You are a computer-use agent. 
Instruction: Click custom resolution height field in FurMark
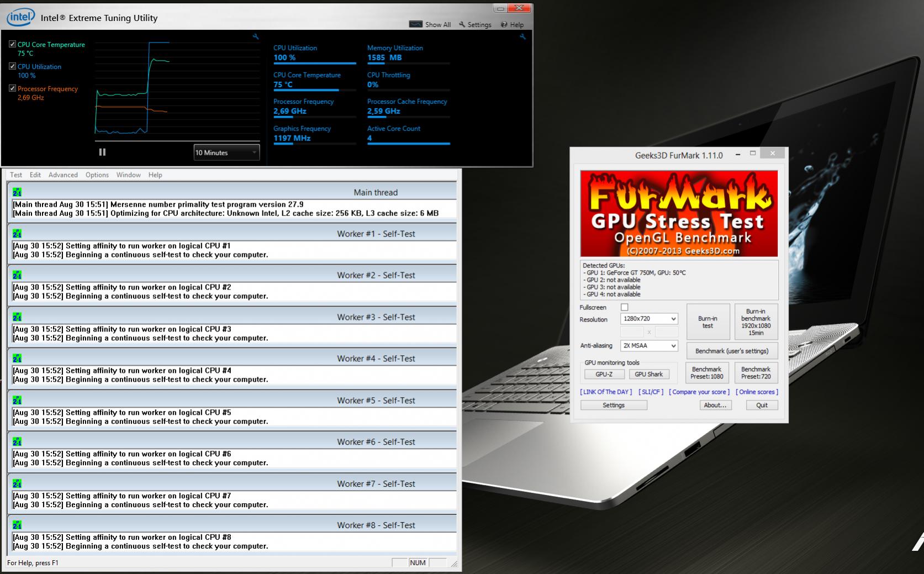[x=666, y=332]
